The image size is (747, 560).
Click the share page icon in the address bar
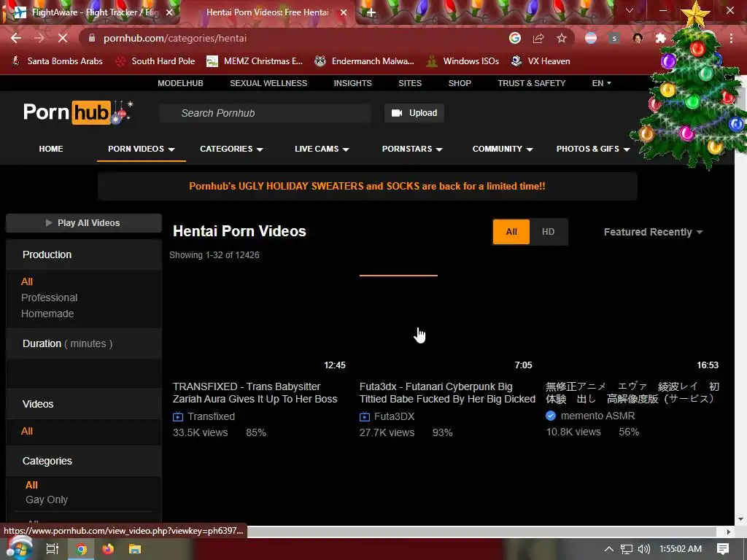click(538, 38)
